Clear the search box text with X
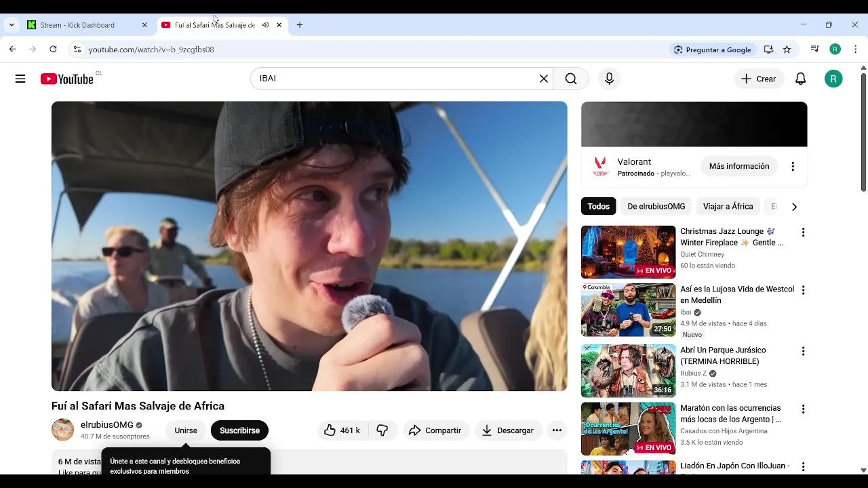The width and height of the screenshot is (868, 488). tap(543, 79)
